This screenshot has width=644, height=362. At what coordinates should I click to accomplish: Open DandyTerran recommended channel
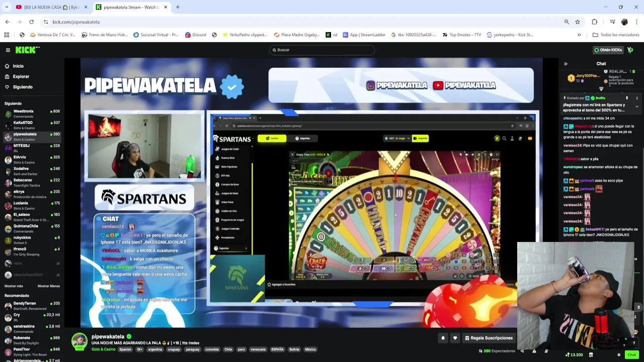[x=31, y=306]
